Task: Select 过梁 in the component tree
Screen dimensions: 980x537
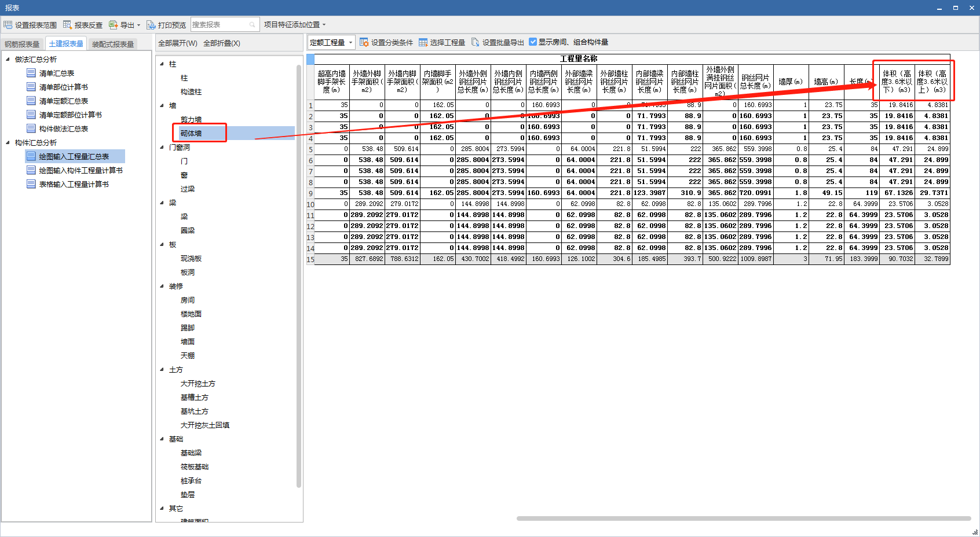Action: pyautogui.click(x=188, y=189)
